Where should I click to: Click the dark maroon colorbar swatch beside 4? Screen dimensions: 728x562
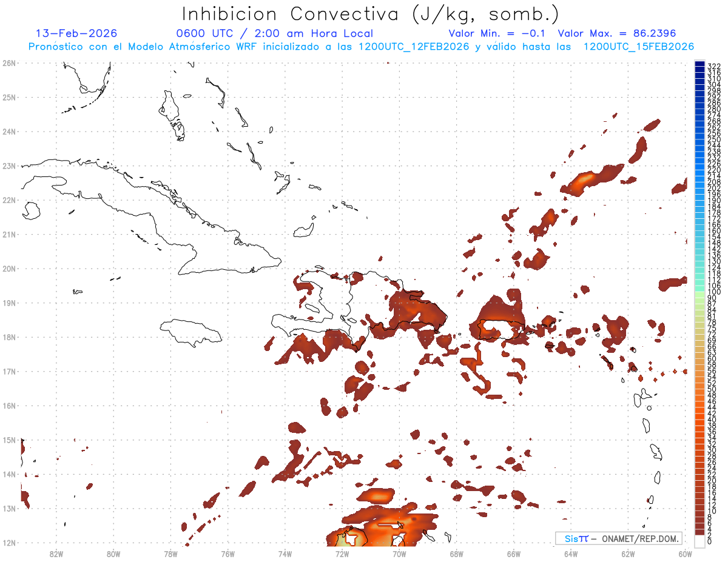pos(700,527)
